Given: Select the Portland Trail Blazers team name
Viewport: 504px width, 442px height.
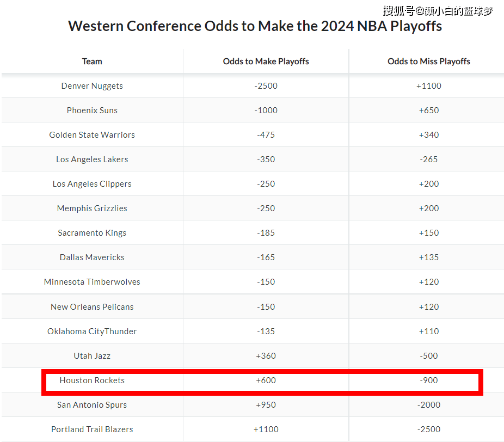Looking at the screenshot, I should pos(92,429).
